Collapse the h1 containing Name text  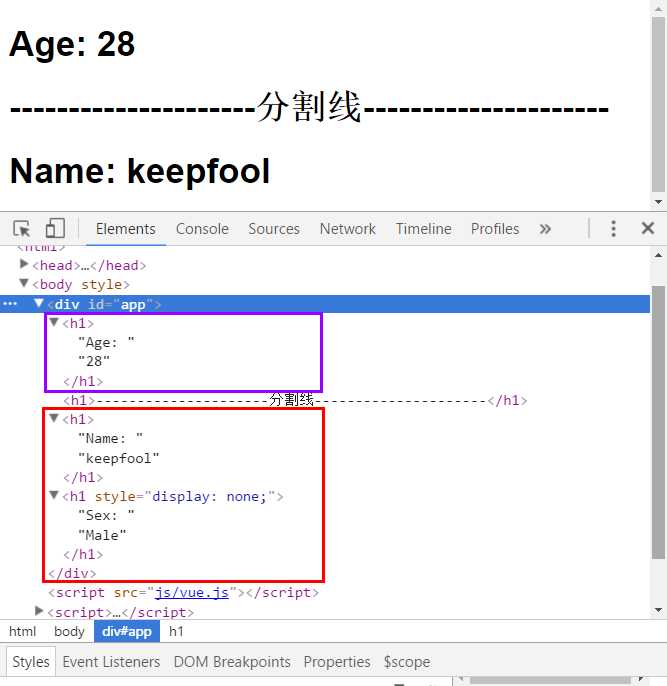[54, 419]
